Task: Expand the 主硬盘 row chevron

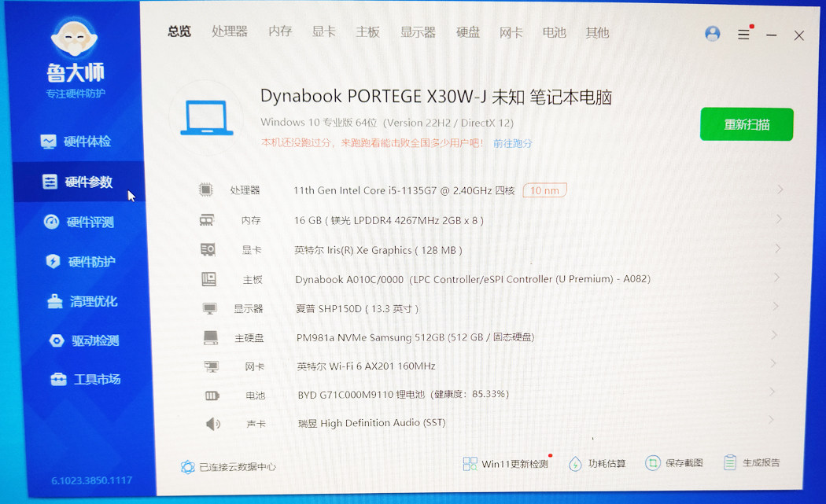Action: click(774, 334)
